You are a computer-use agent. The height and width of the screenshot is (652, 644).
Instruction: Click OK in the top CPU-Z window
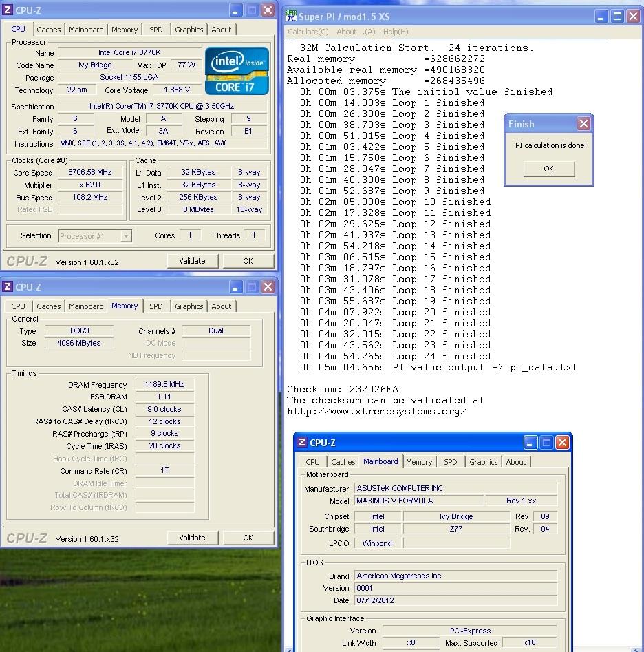point(248,261)
